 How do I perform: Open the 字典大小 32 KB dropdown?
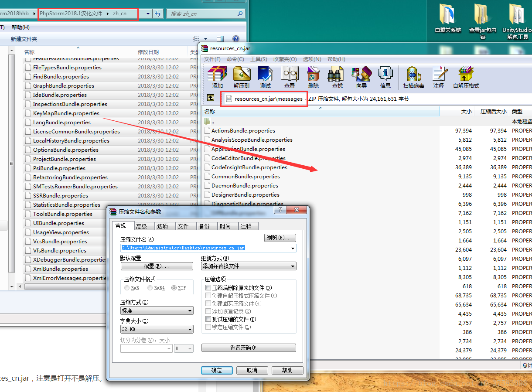(x=190, y=329)
